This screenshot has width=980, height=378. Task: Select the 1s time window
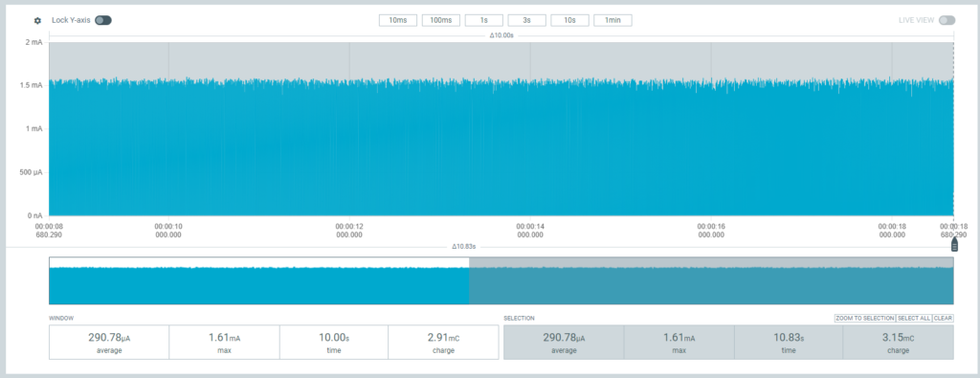click(x=483, y=20)
